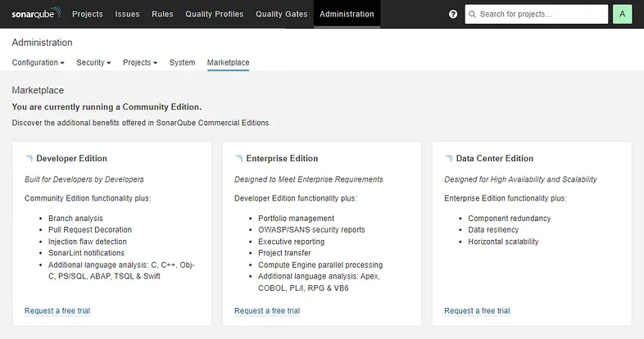Image resolution: width=644 pixels, height=339 pixels.
Task: Click the SonarQube logo
Action: pos(35,14)
